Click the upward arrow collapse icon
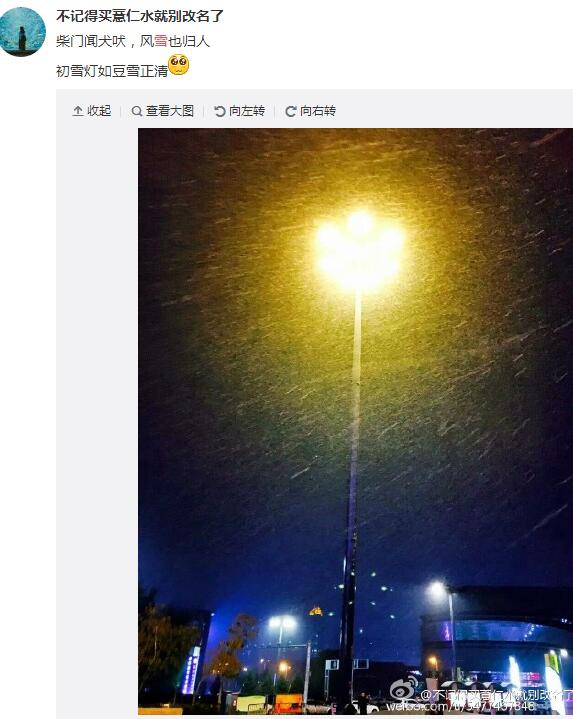 pyautogui.click(x=78, y=111)
